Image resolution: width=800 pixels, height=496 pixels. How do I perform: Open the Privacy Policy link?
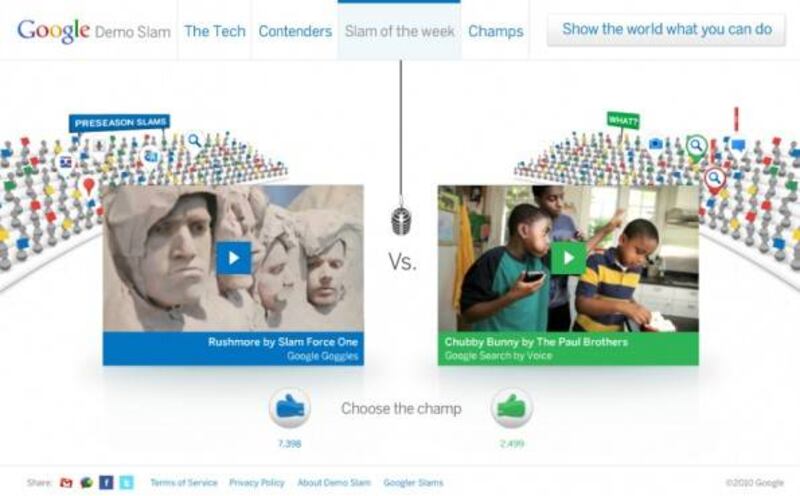click(x=257, y=483)
